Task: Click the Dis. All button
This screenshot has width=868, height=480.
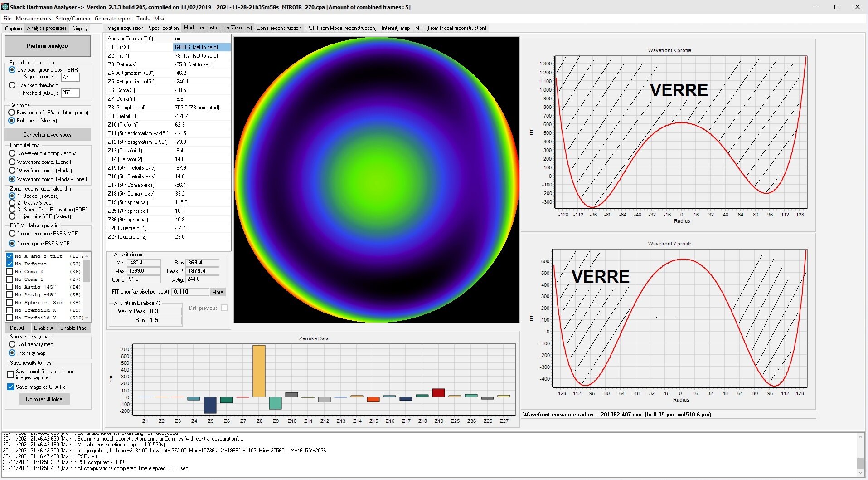Action: tap(18, 328)
